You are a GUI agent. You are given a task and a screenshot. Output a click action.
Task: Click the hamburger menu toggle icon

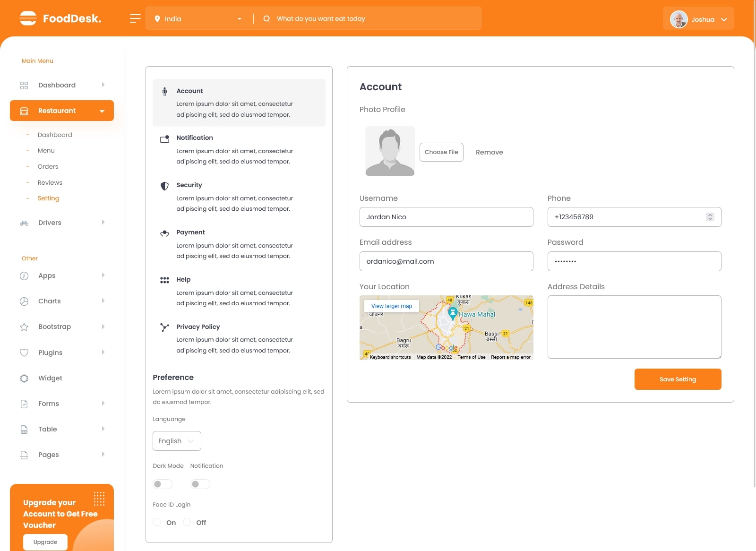click(x=135, y=18)
